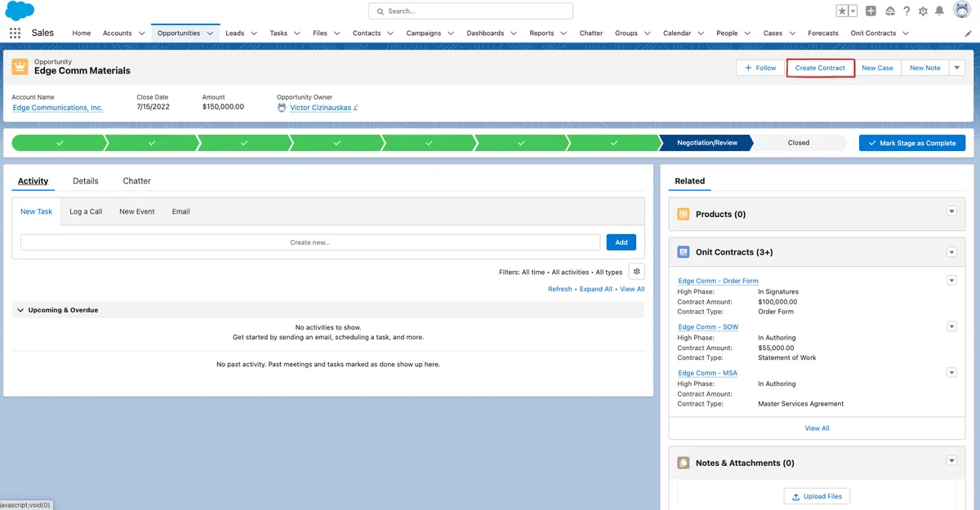The image size is (980, 510).
Task: Click the nav bar edit pencil icon
Action: pyautogui.click(x=969, y=33)
